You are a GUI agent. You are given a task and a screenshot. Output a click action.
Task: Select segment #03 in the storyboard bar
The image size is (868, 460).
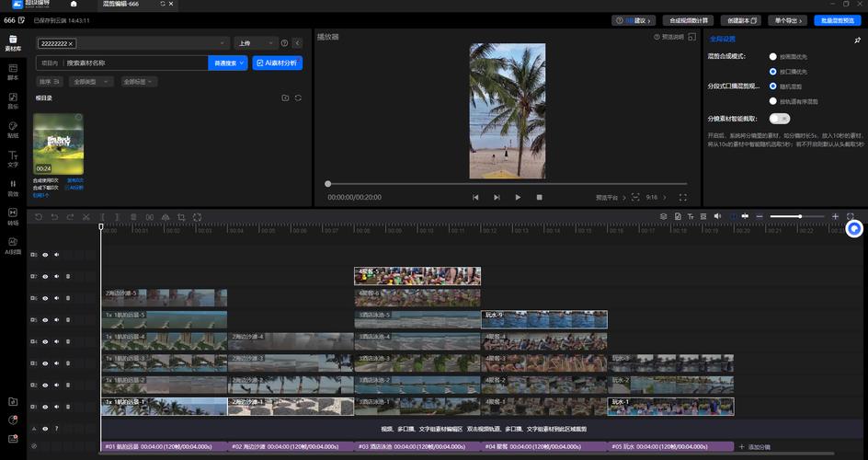coord(417,446)
